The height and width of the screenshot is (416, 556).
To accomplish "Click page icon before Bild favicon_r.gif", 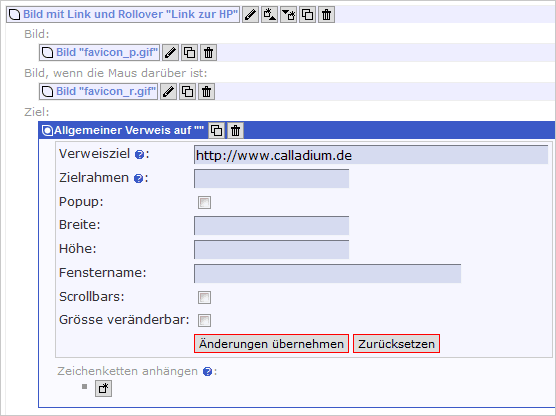I will [47, 92].
